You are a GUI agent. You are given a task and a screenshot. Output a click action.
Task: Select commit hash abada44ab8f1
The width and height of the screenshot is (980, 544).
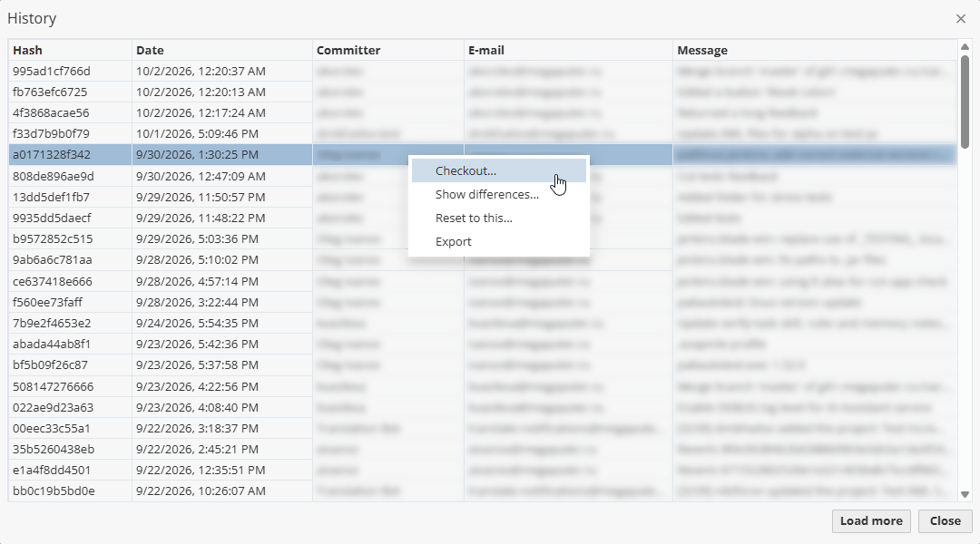[x=51, y=345]
